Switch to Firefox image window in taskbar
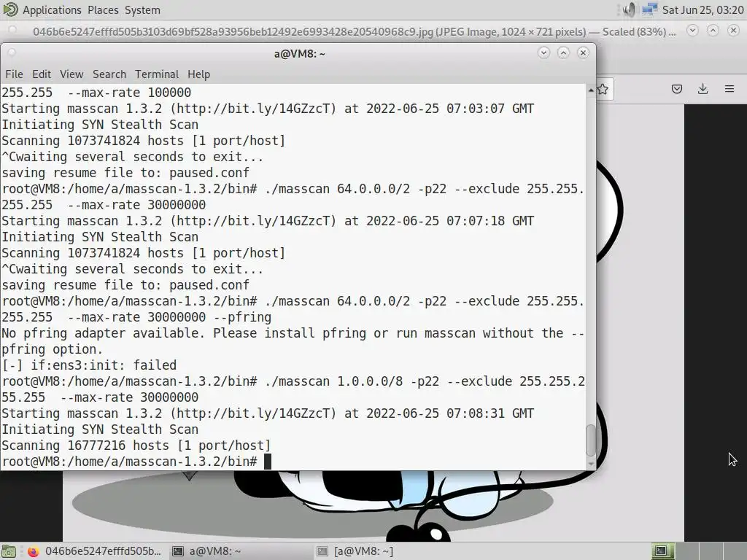The height and width of the screenshot is (560, 747). (x=94, y=551)
